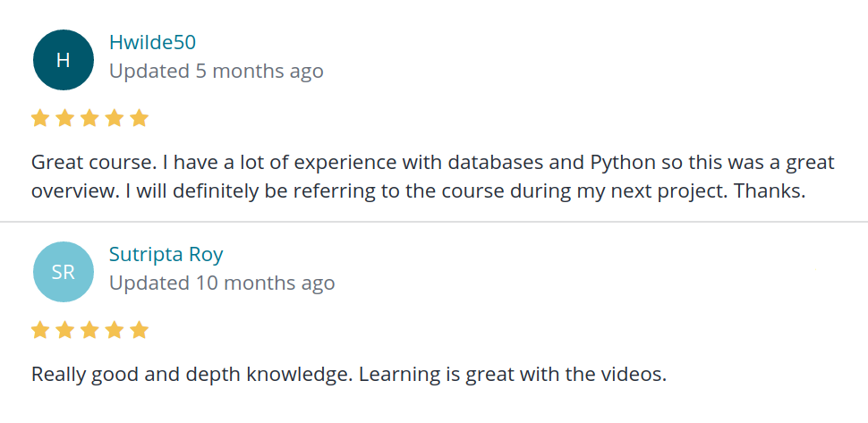Click the 'Really good and depth knowledge' review text
This screenshot has height=423, width=868.
click(x=349, y=374)
